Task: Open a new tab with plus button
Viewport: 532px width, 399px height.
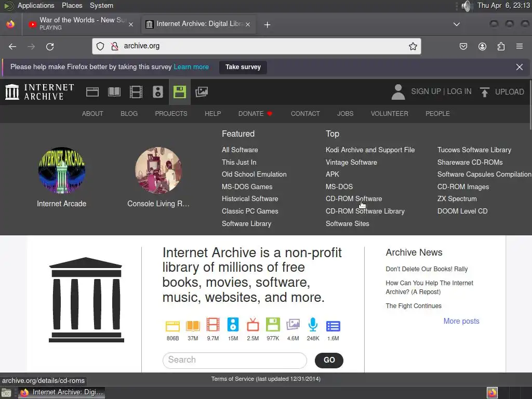Action: 268,24
